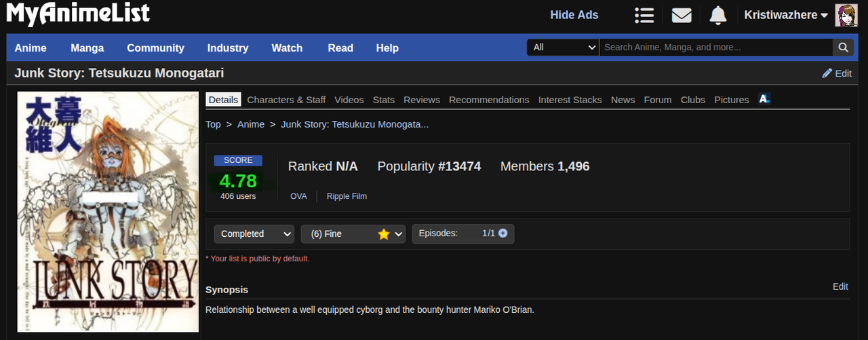Click the synopsis text about Mariko O'Brian
Image resolution: width=868 pixels, height=340 pixels.
pos(370,309)
